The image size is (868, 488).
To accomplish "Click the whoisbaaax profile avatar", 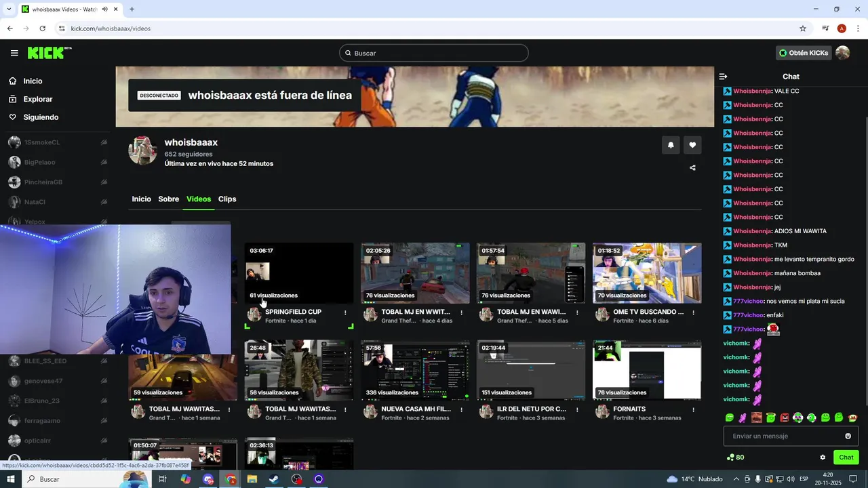I will pyautogui.click(x=142, y=150).
